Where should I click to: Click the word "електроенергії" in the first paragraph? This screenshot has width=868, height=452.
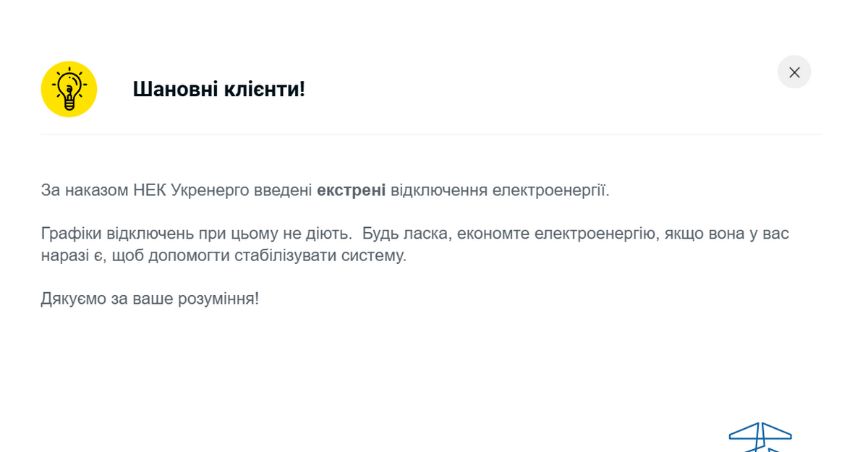pyautogui.click(x=550, y=190)
